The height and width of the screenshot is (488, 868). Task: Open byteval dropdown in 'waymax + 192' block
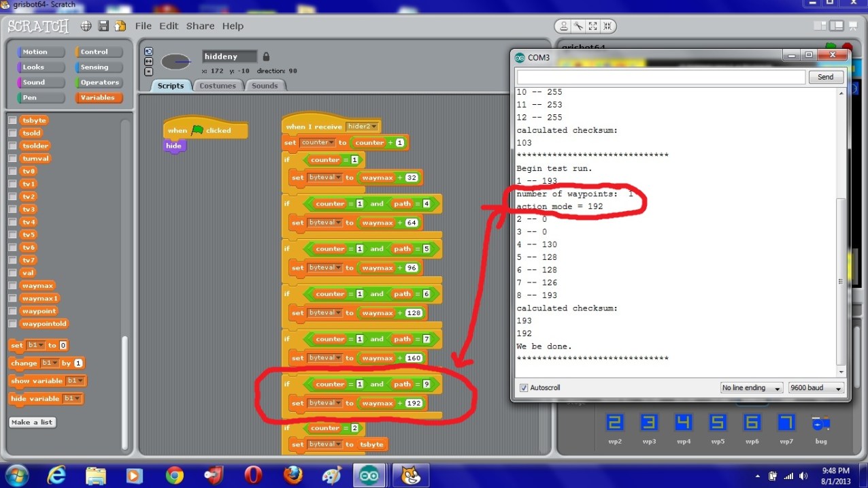[x=324, y=403]
